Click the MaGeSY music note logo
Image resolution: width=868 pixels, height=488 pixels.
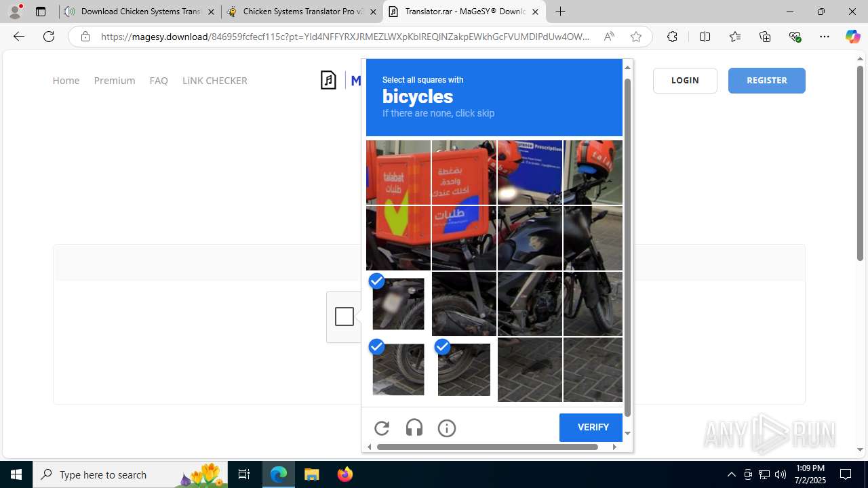point(329,80)
